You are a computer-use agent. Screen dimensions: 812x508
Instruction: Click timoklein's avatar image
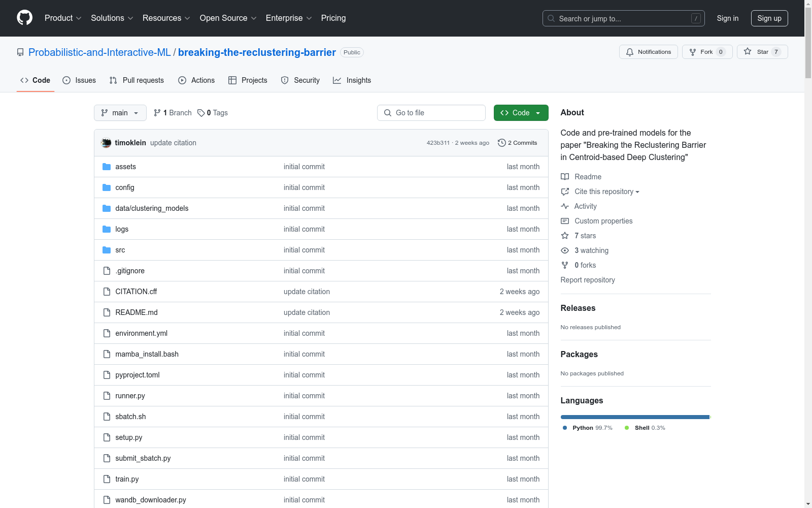pos(106,143)
